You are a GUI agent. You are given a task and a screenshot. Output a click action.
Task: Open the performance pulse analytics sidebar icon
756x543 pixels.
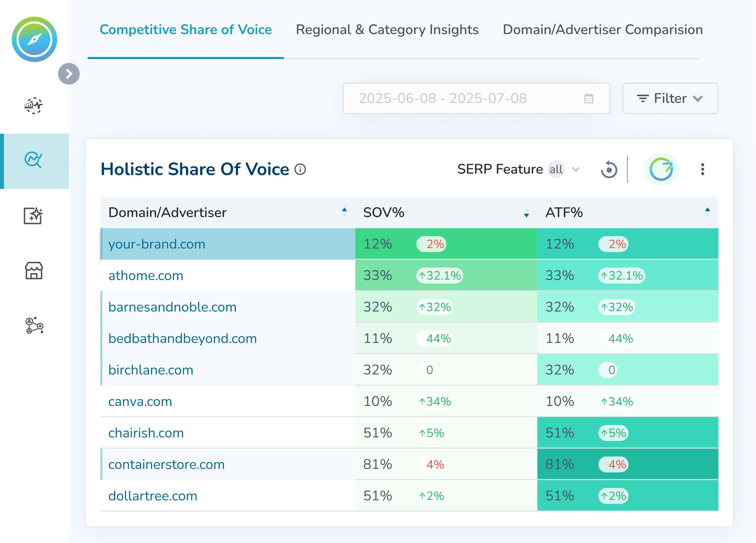(x=34, y=106)
